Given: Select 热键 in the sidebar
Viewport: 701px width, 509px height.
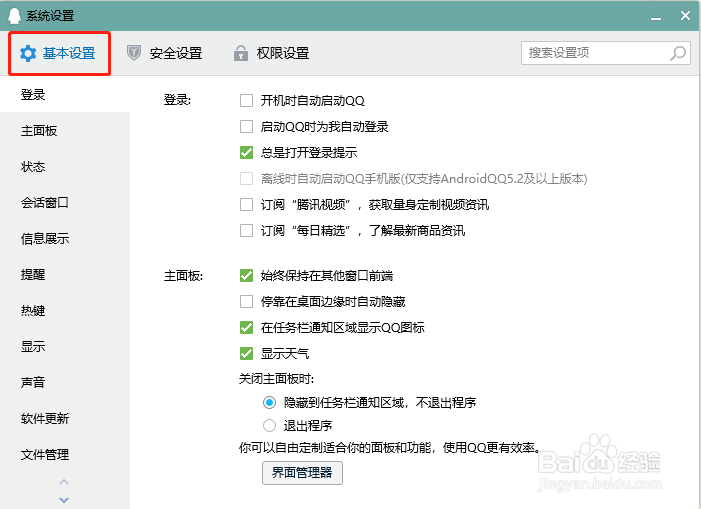Looking at the screenshot, I should [x=65, y=311].
